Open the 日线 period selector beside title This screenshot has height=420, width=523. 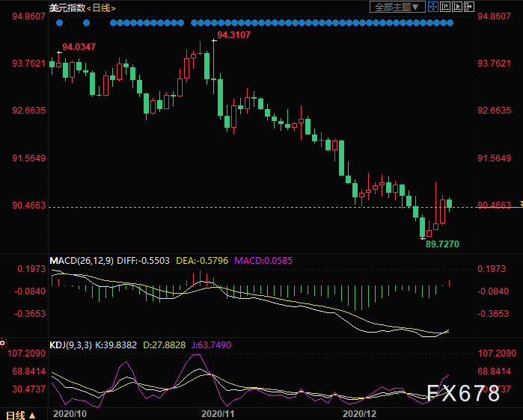99,7
